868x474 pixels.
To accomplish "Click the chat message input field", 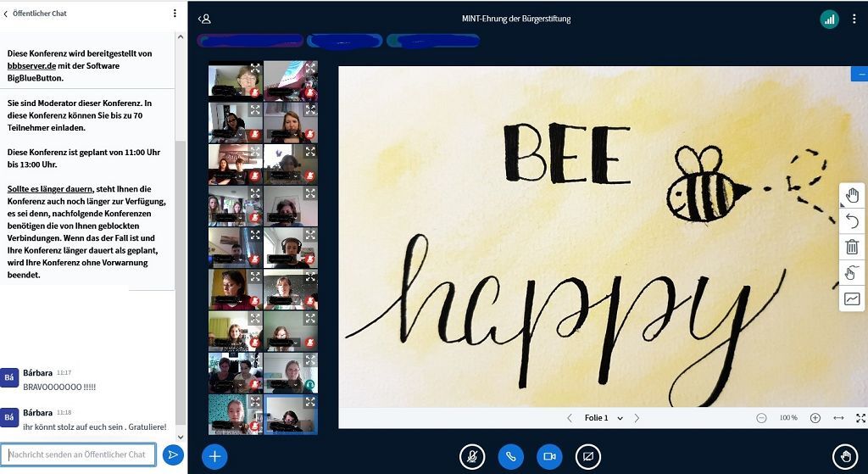I will [x=78, y=454].
